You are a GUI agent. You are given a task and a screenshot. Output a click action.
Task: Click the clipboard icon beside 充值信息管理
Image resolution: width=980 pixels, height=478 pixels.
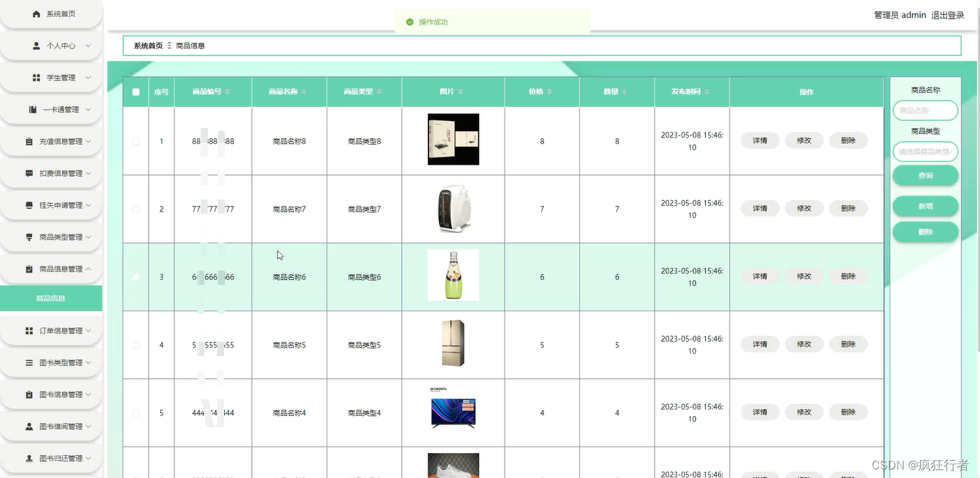29,142
